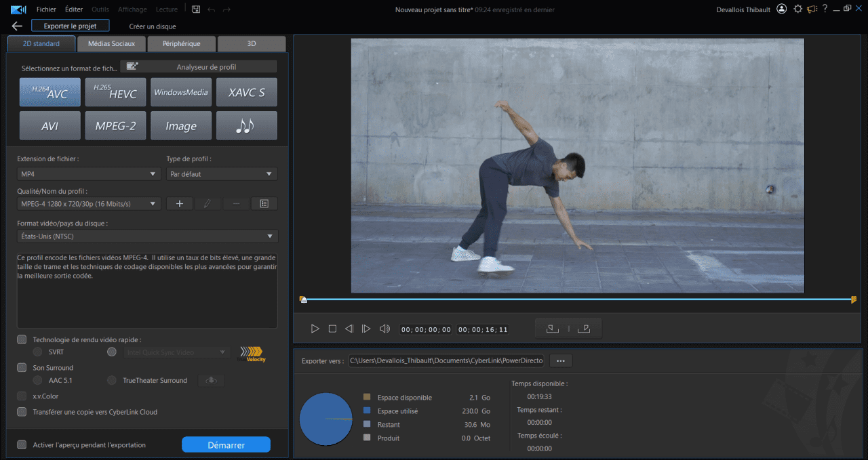Launch the Analyseur de profil
Image resolution: width=868 pixels, height=460 pixels.
pyautogui.click(x=198, y=66)
